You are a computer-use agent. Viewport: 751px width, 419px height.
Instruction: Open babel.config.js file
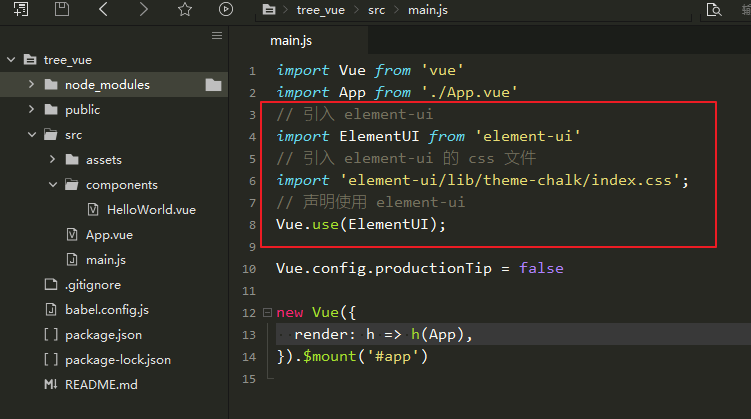pyautogui.click(x=107, y=310)
